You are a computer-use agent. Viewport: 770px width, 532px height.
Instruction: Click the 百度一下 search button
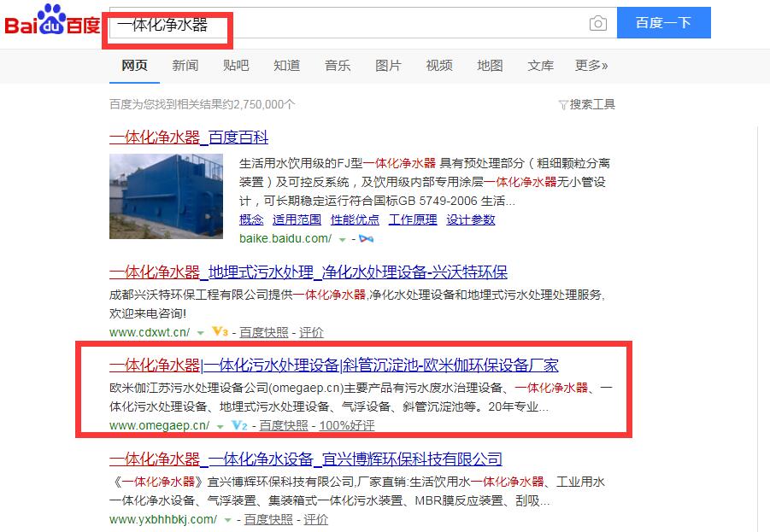click(664, 22)
